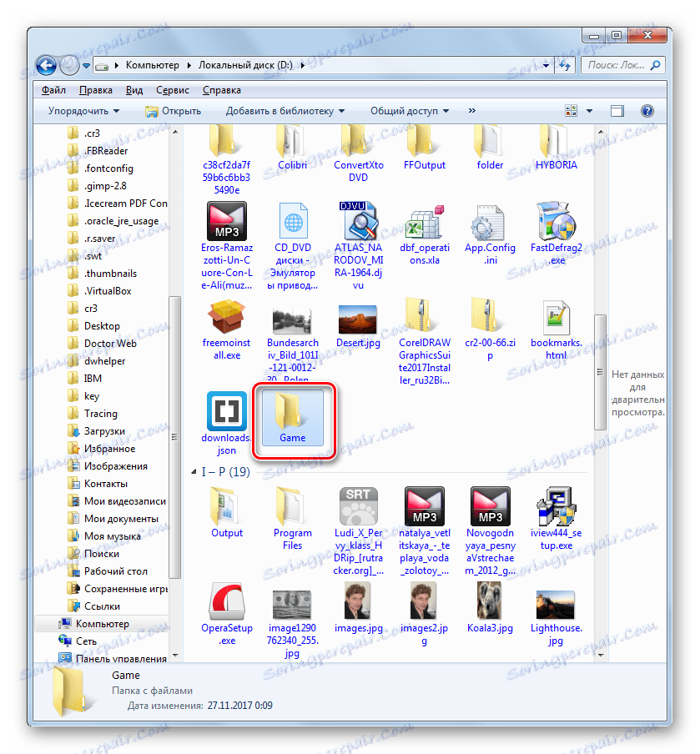Select the iview444_setup.exe file
The height and width of the screenshot is (754, 700).
click(x=556, y=519)
